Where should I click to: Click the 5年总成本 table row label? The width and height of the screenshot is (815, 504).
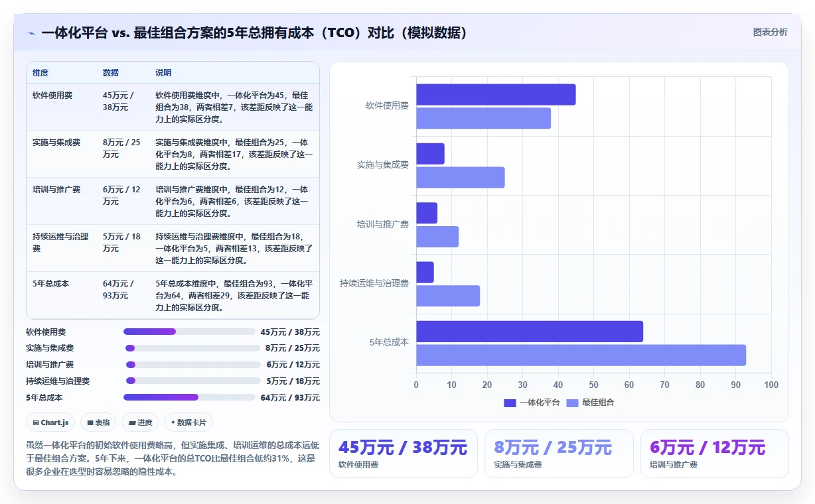pos(50,283)
